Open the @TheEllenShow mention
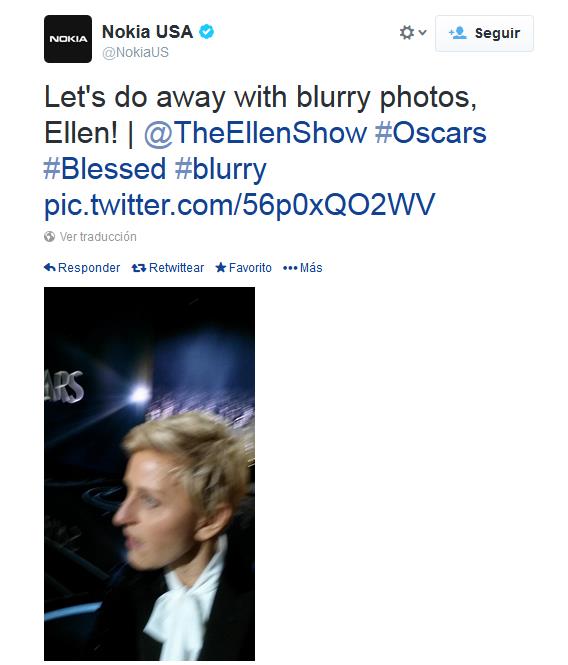 255,133
